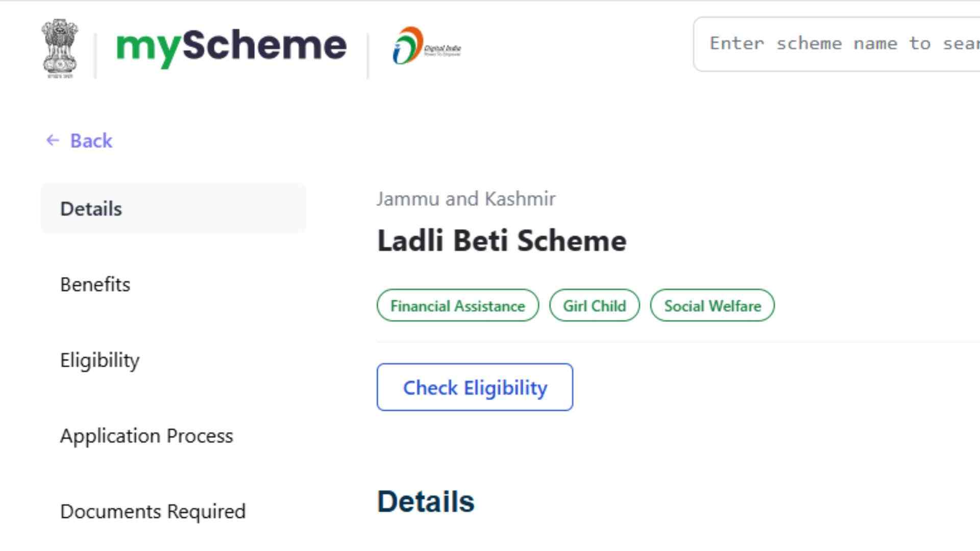Image resolution: width=980 pixels, height=551 pixels.
Task: Open the Application Process section
Action: (x=147, y=436)
